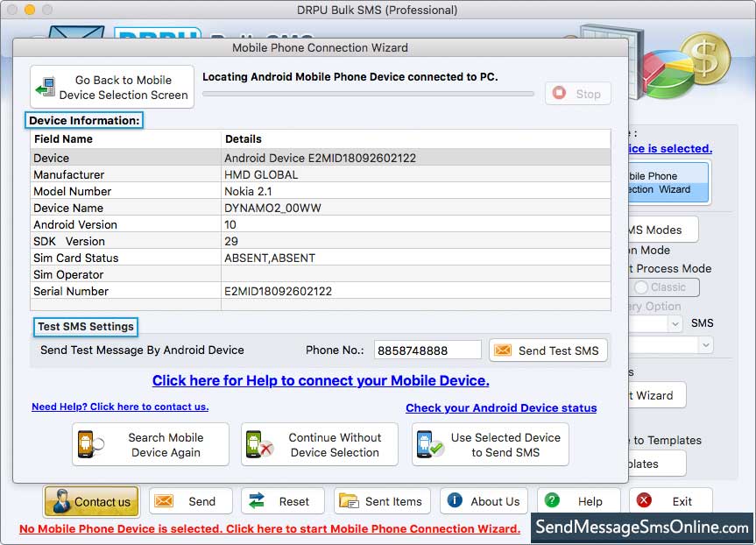Click the Sent Items folder icon
The image size is (756, 545).
point(349,500)
